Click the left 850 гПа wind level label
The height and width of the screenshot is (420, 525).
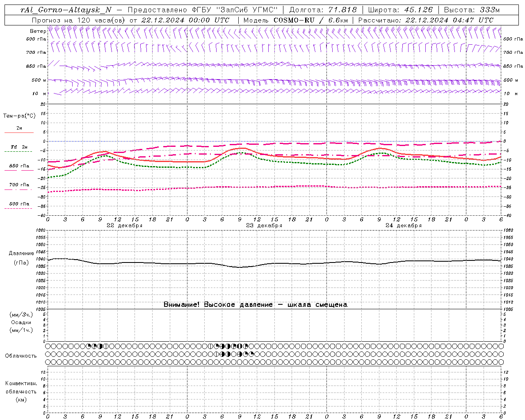[36, 66]
